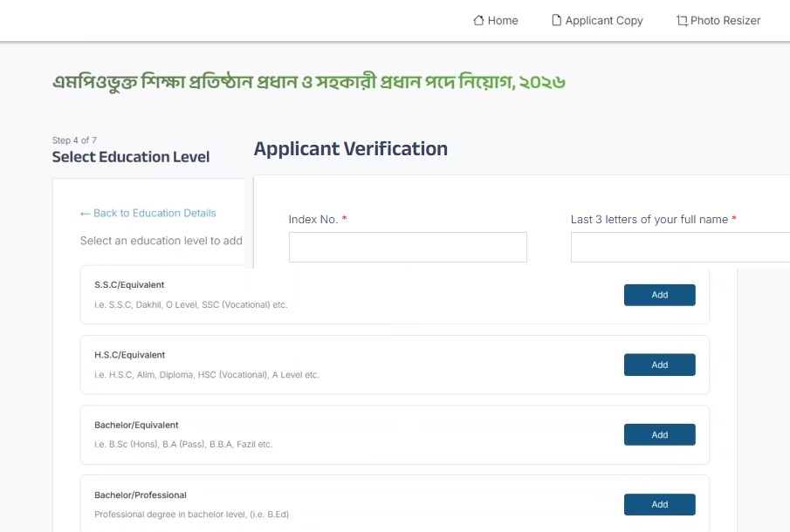The width and height of the screenshot is (790, 532).
Task: Add the H.S.C/Equivalent education level
Action: [659, 365]
